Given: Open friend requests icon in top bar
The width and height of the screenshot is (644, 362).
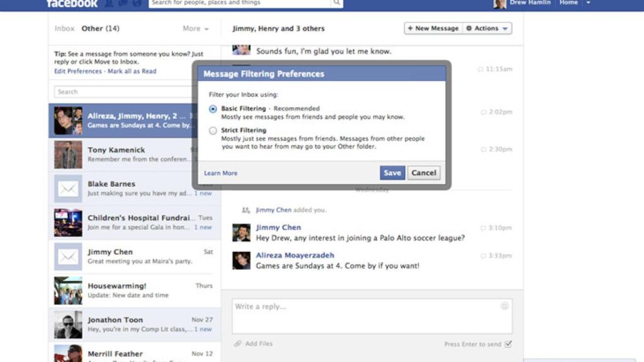Looking at the screenshot, I should coord(108,3).
